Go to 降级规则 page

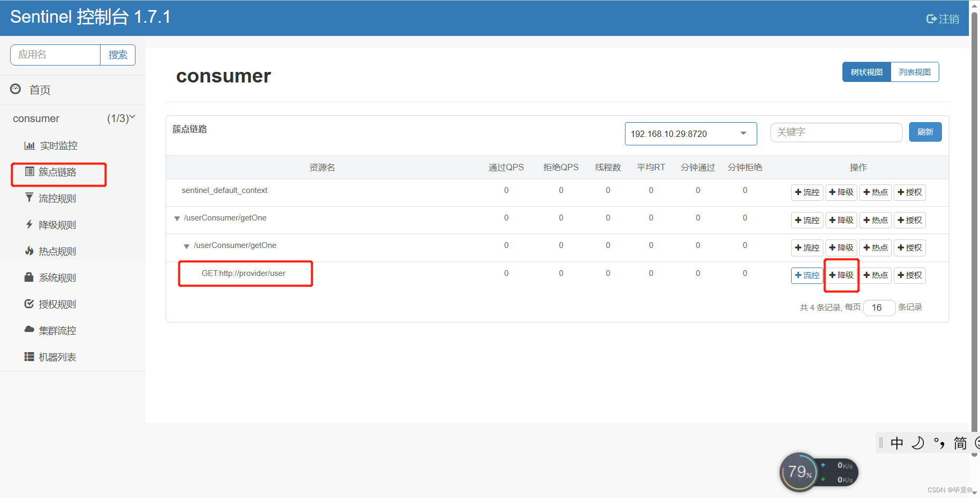(x=57, y=225)
